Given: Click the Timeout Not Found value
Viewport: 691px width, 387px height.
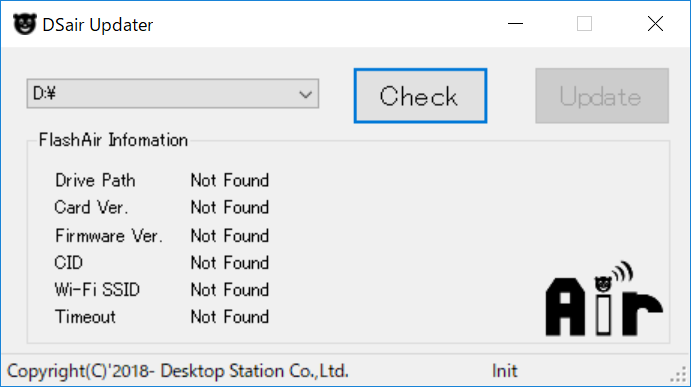Looking at the screenshot, I should coord(230,316).
